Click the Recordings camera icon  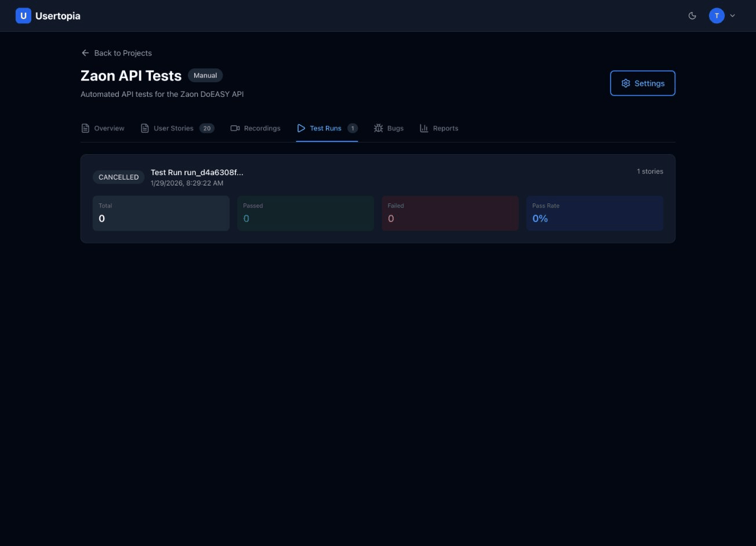point(235,128)
